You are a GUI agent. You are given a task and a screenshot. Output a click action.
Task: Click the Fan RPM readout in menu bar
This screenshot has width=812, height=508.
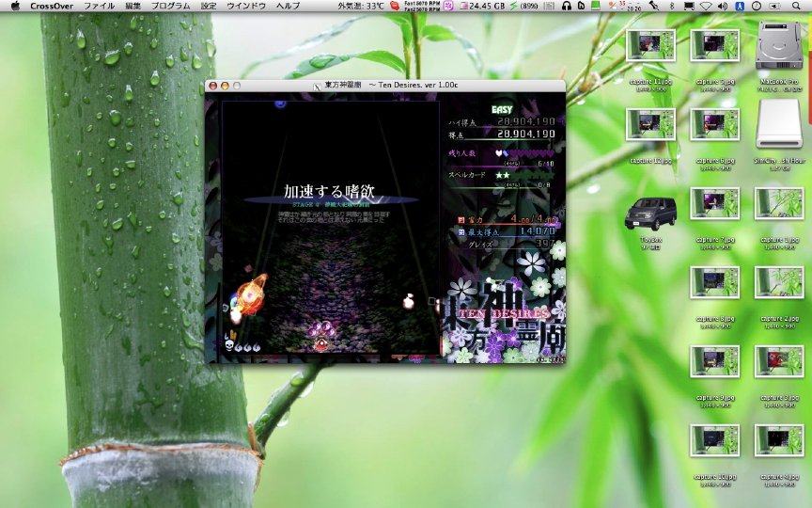click(422, 6)
